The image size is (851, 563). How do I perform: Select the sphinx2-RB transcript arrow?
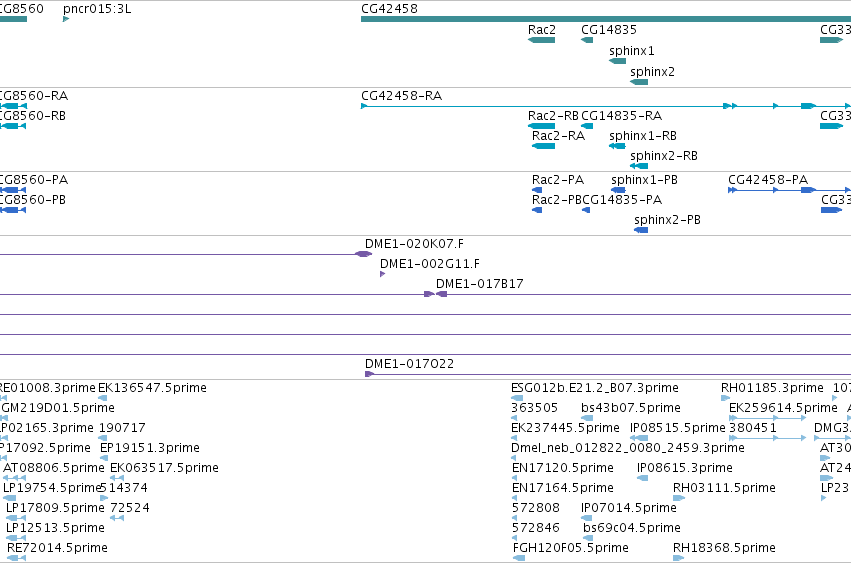[639, 166]
